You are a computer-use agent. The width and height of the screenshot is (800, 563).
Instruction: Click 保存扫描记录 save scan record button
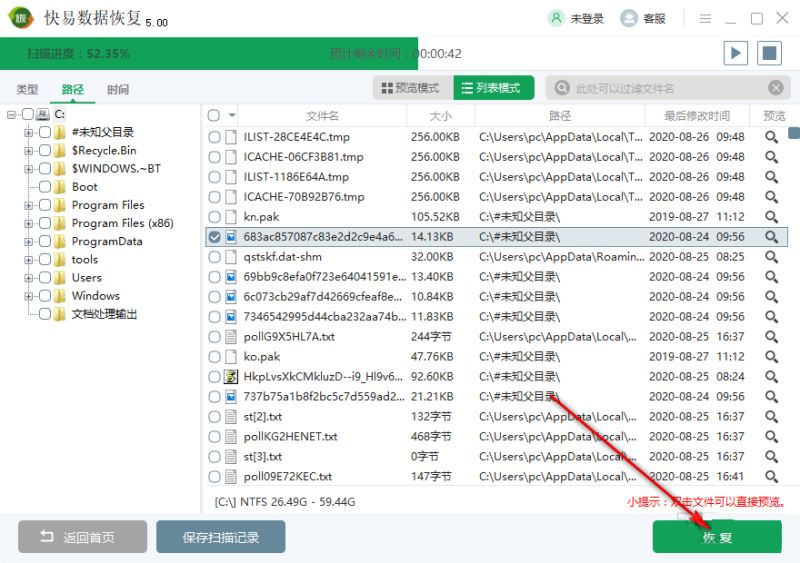click(220, 537)
